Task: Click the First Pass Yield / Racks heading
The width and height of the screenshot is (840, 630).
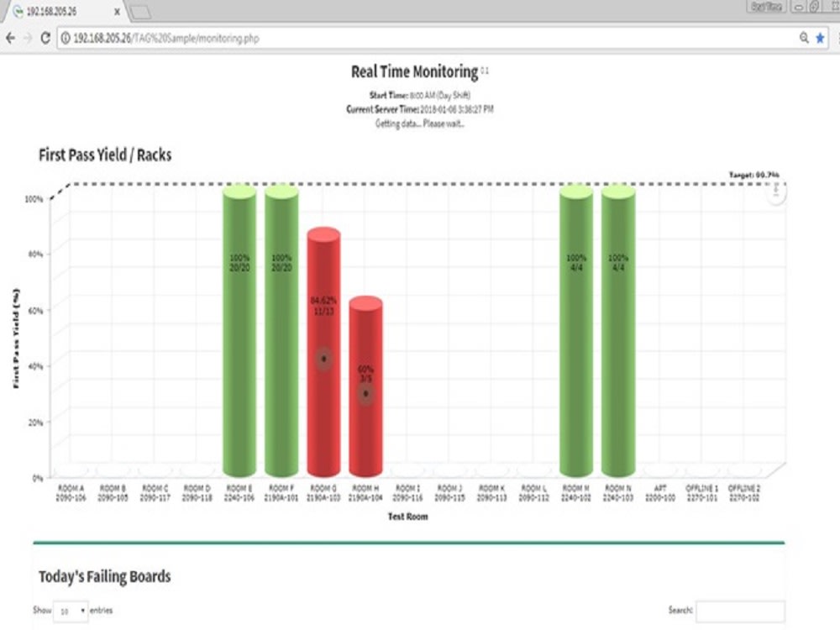Action: click(x=105, y=155)
